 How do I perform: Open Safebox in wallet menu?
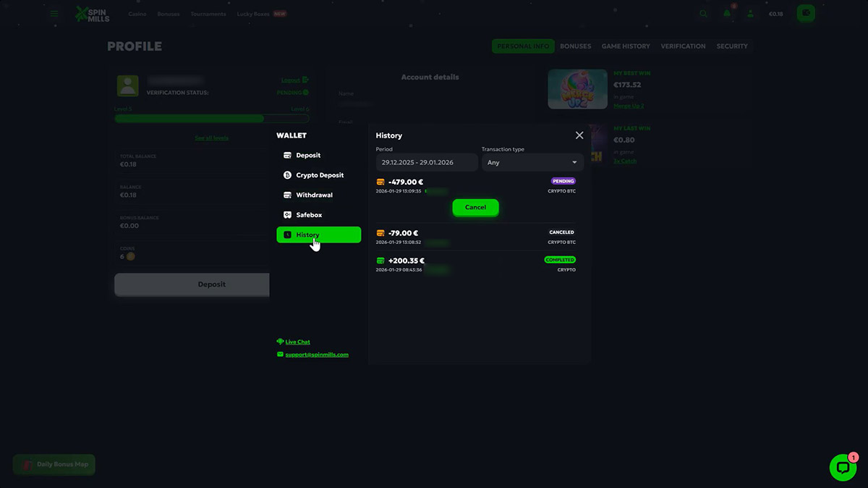pyautogui.click(x=309, y=215)
